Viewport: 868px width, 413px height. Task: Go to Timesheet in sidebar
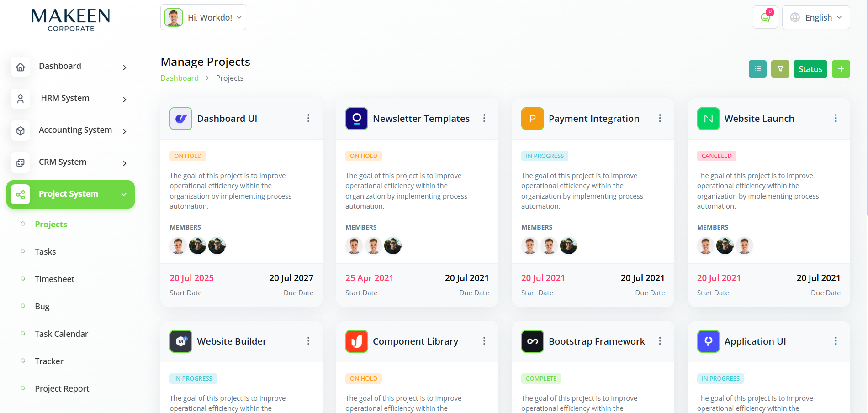click(54, 279)
